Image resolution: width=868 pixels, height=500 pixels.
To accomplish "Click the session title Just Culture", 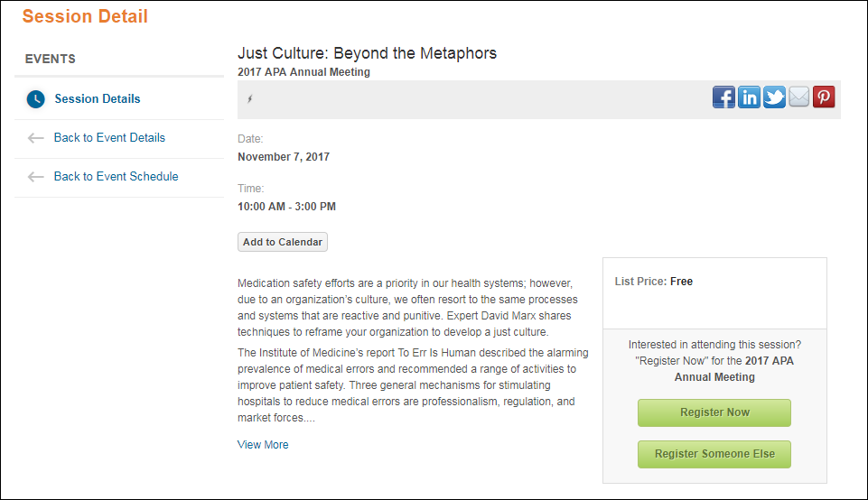I will [x=367, y=53].
